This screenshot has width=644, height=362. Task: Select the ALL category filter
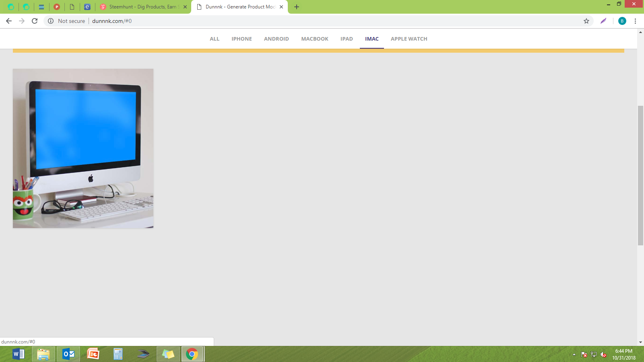[215, 39]
